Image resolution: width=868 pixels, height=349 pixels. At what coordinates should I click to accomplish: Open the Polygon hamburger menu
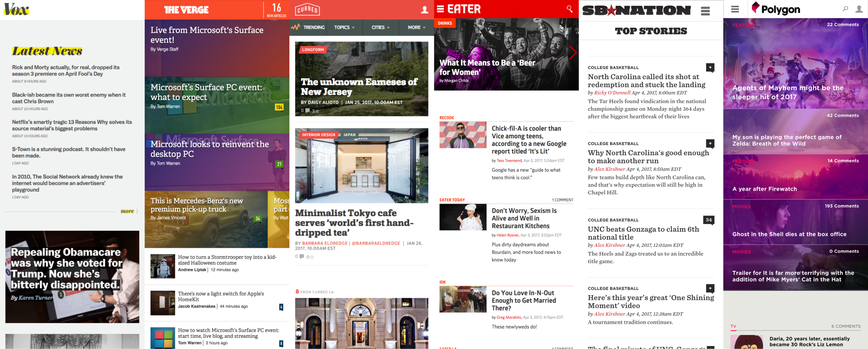735,9
